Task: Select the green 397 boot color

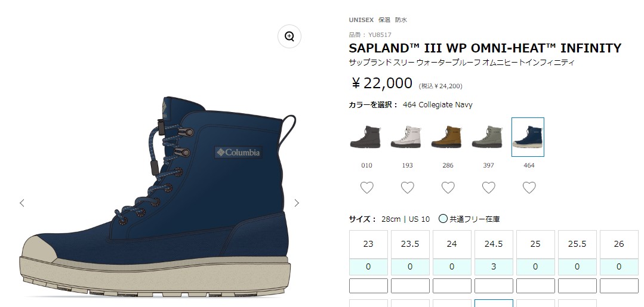Action: pos(487,137)
